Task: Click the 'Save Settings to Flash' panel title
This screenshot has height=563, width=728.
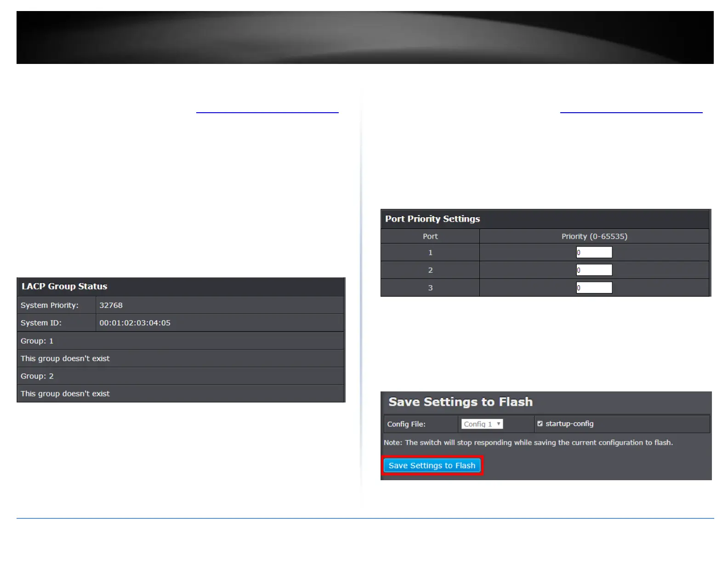Action: (x=461, y=402)
